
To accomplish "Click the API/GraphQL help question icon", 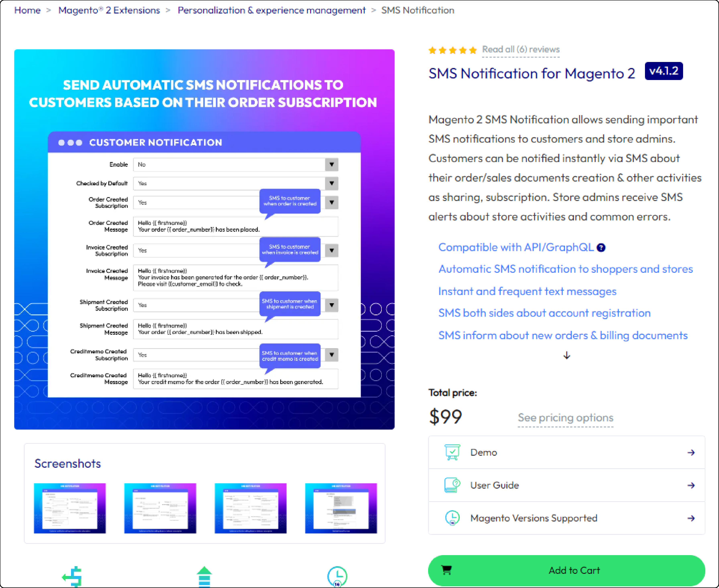I will pyautogui.click(x=601, y=248).
